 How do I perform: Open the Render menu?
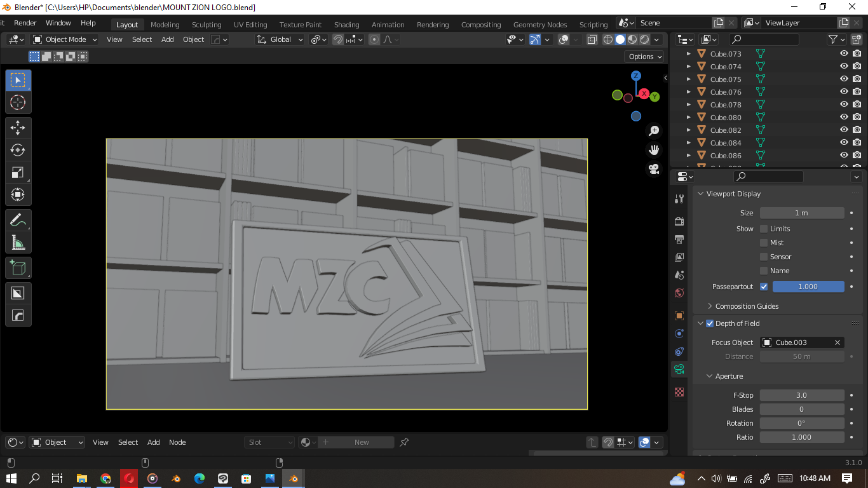click(x=25, y=22)
